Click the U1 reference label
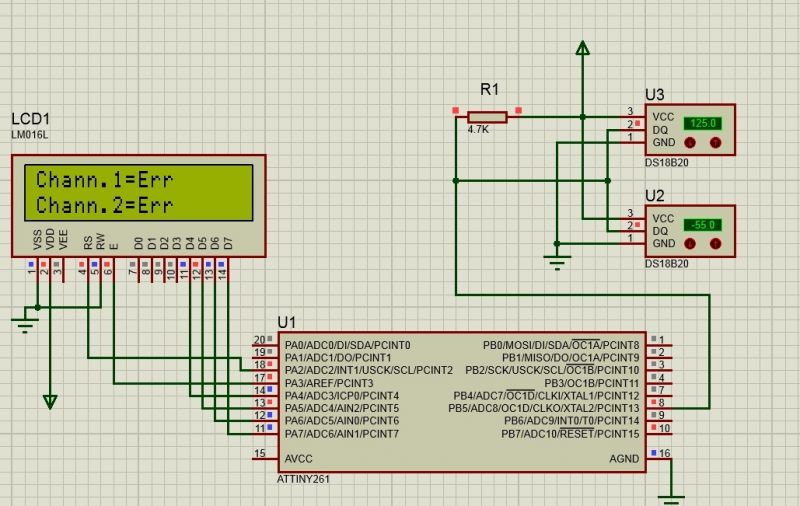Screen dimensions: 800x506 pos(287,322)
